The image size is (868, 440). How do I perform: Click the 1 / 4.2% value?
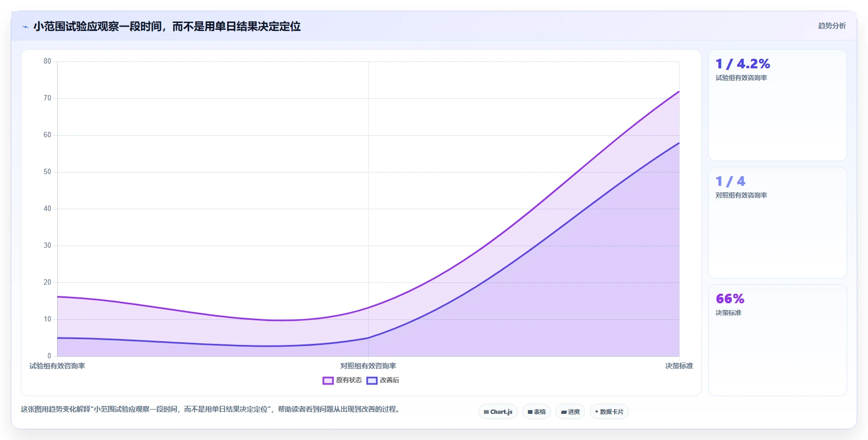click(743, 64)
